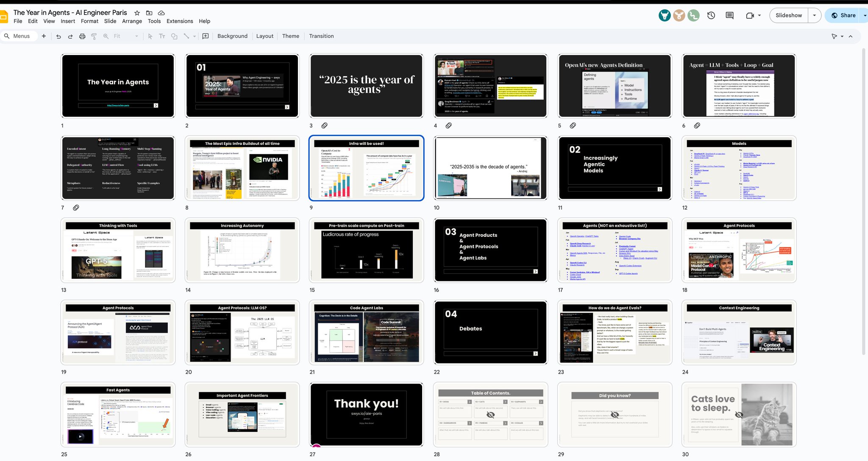Collapse the menus with chevron up
Screen dimensions: 868x461
coord(851,36)
